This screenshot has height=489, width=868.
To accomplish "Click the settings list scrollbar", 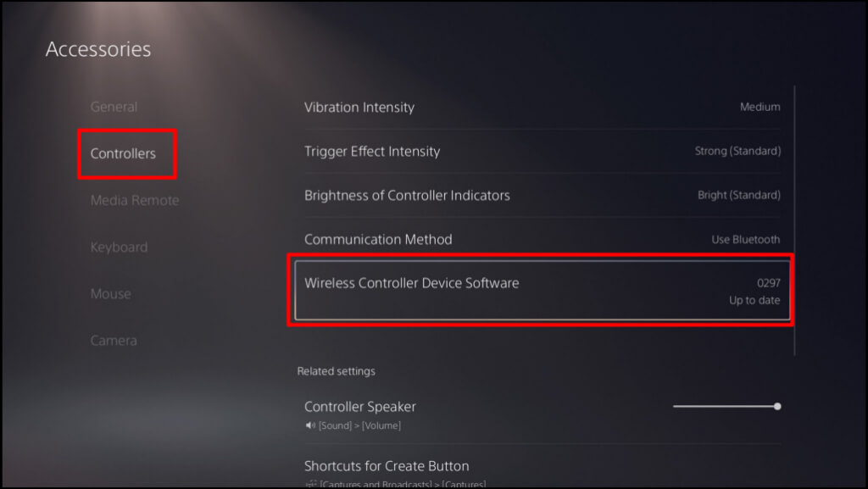I will [x=794, y=220].
